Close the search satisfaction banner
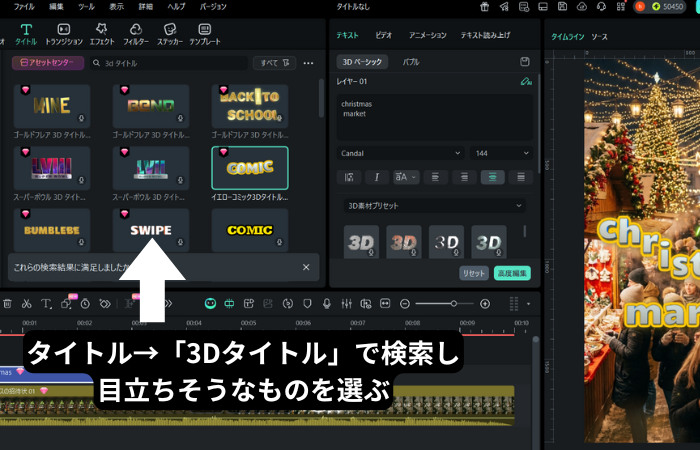The height and width of the screenshot is (450, 700). tap(306, 267)
